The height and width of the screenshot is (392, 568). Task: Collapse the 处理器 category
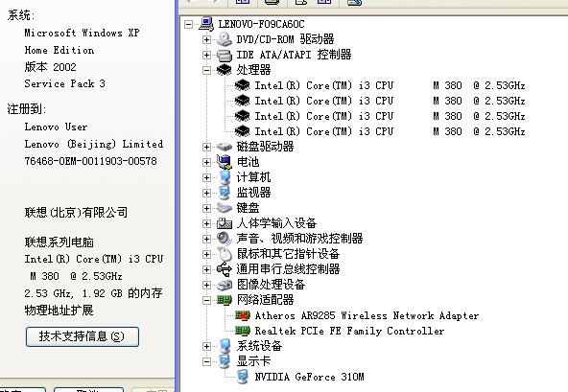[x=206, y=70]
